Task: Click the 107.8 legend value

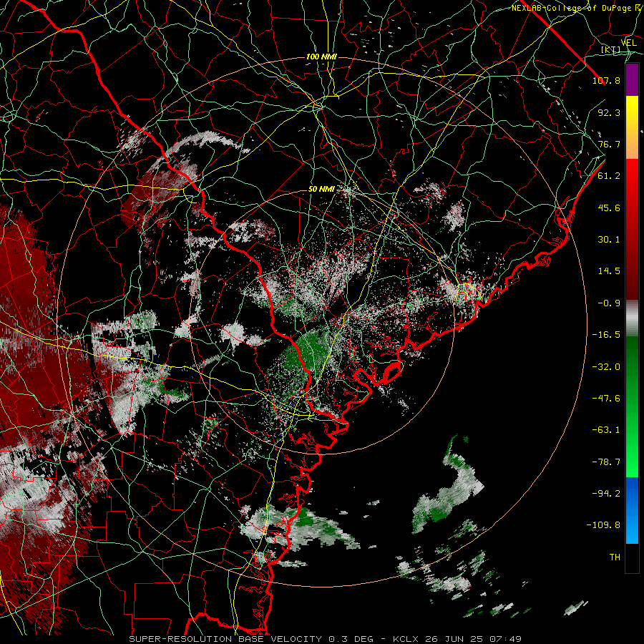Action: (606, 80)
